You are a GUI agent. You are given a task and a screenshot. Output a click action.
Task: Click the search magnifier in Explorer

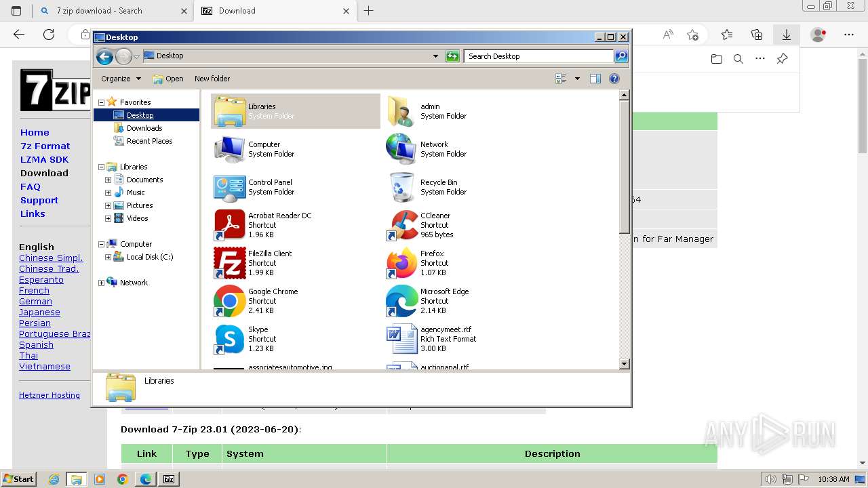click(x=621, y=56)
